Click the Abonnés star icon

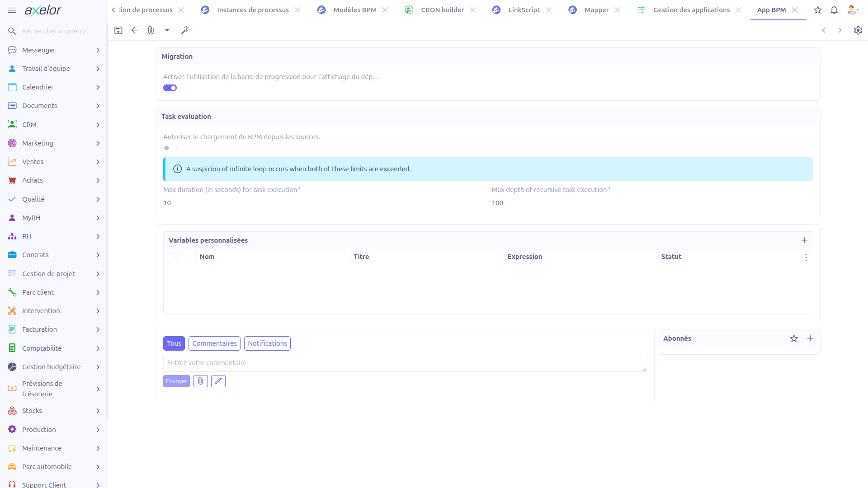click(794, 338)
